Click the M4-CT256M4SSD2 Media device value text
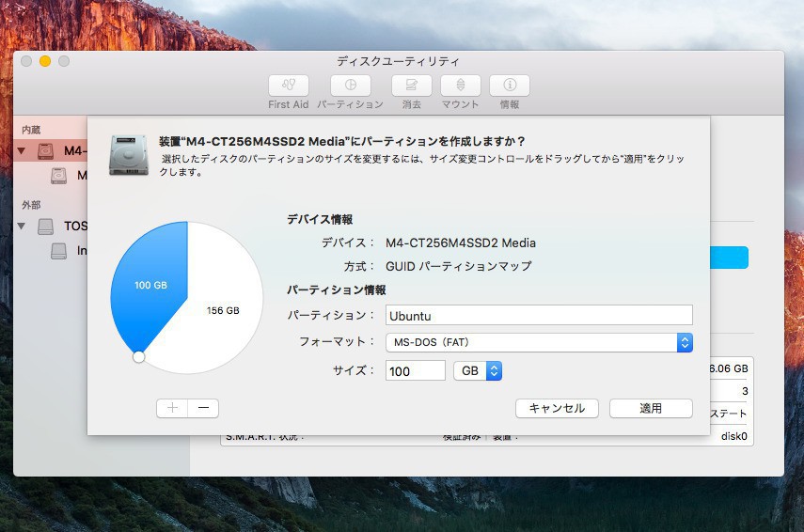 461,243
